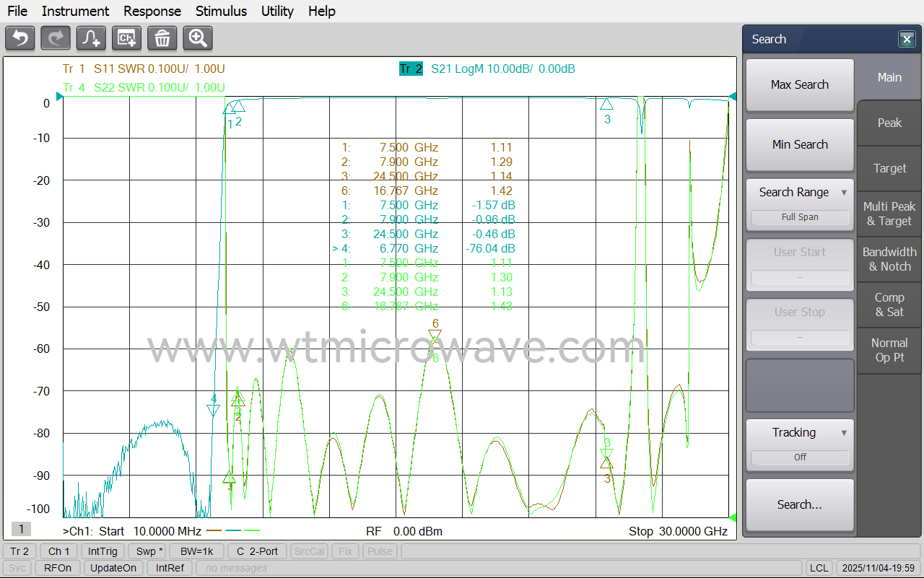Select the Normal Op Pt tab
The height and width of the screenshot is (578, 924).
coord(889,351)
